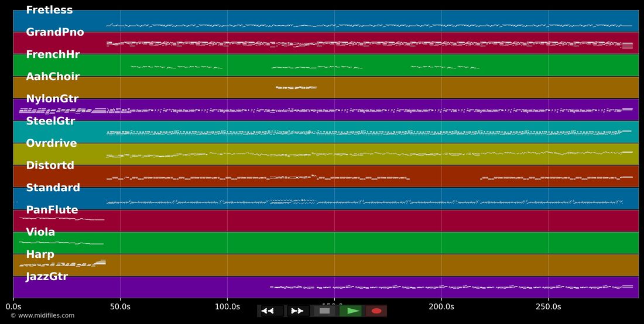Click the fast-forward playback button
Viewport: 644px width, 324px height.
[298, 311]
